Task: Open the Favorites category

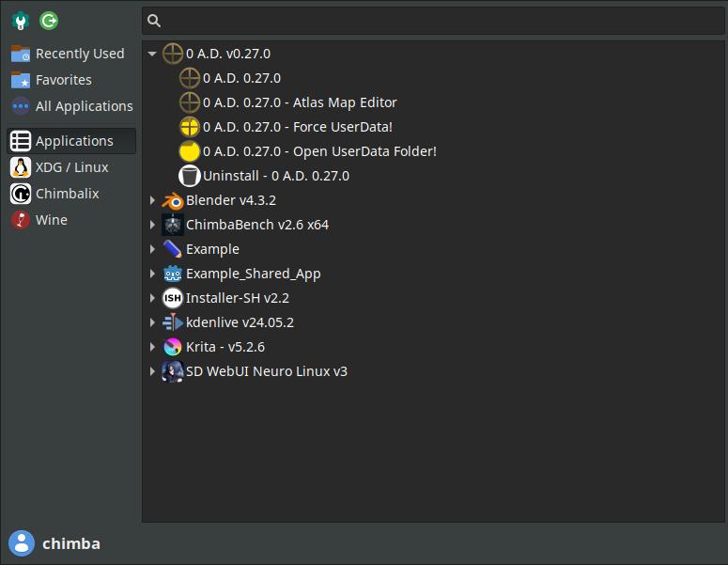Action: pos(63,80)
